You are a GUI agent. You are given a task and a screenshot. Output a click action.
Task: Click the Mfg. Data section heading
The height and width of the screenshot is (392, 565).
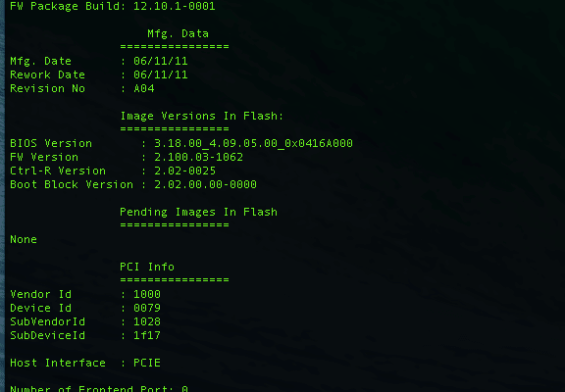pyautogui.click(x=178, y=34)
